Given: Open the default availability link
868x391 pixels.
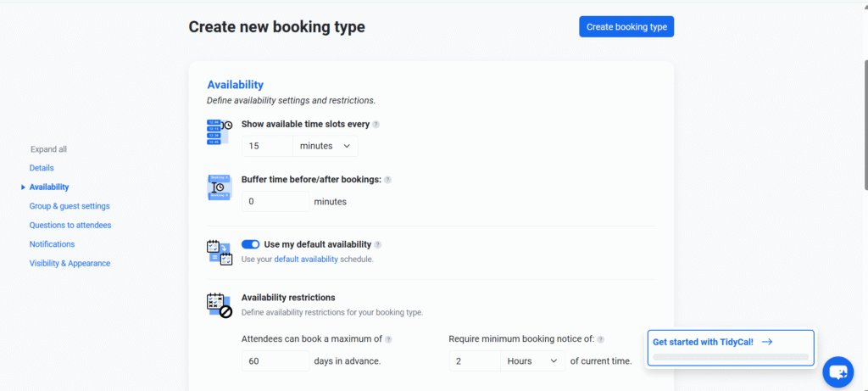Looking at the screenshot, I should pyautogui.click(x=305, y=260).
